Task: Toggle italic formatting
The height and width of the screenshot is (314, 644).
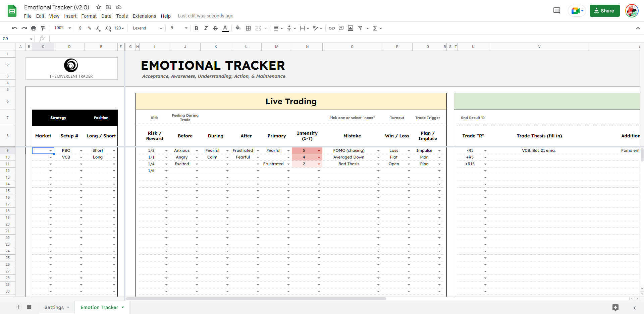Action: tap(206, 28)
